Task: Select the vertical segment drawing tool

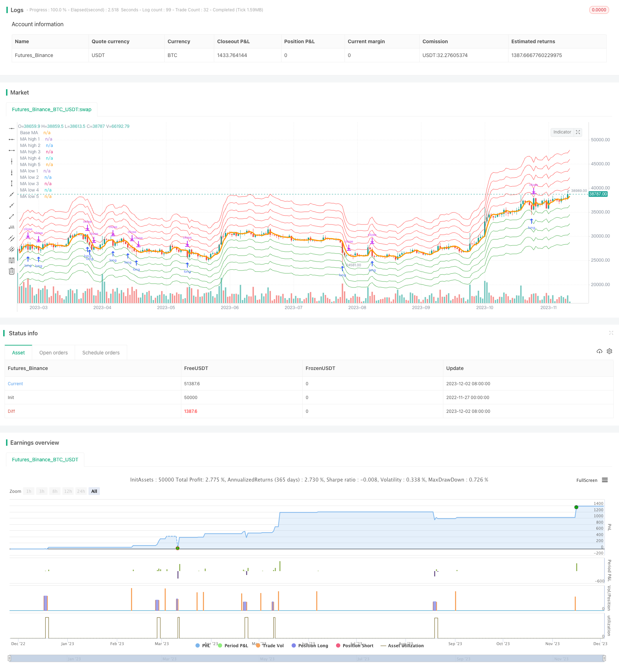Action: tap(12, 183)
